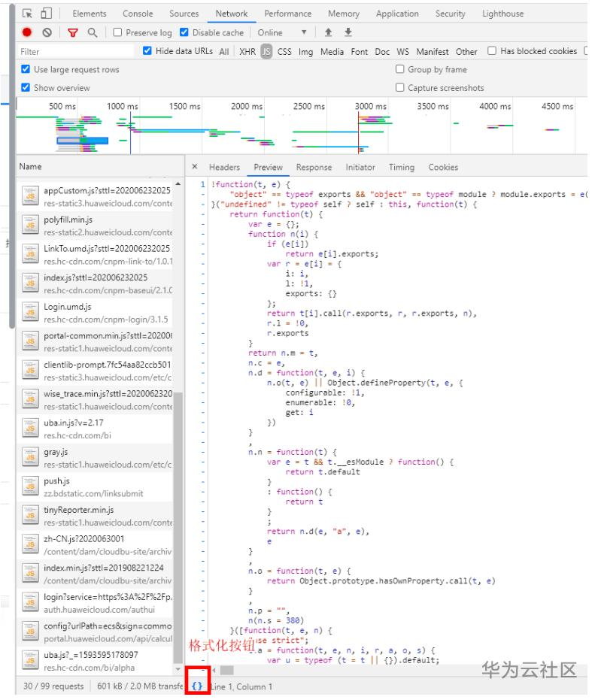Select the wise_trace.min.js request
592x700 pixels.
point(96,399)
